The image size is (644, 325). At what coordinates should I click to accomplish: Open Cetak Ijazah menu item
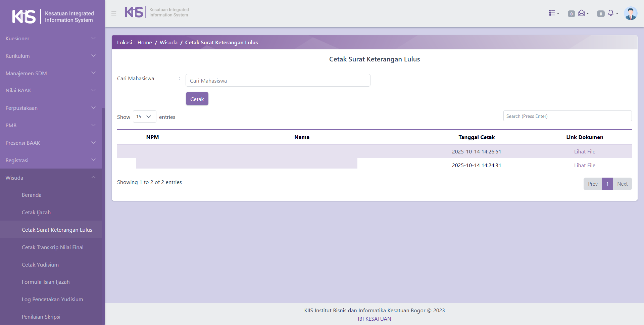(x=36, y=213)
